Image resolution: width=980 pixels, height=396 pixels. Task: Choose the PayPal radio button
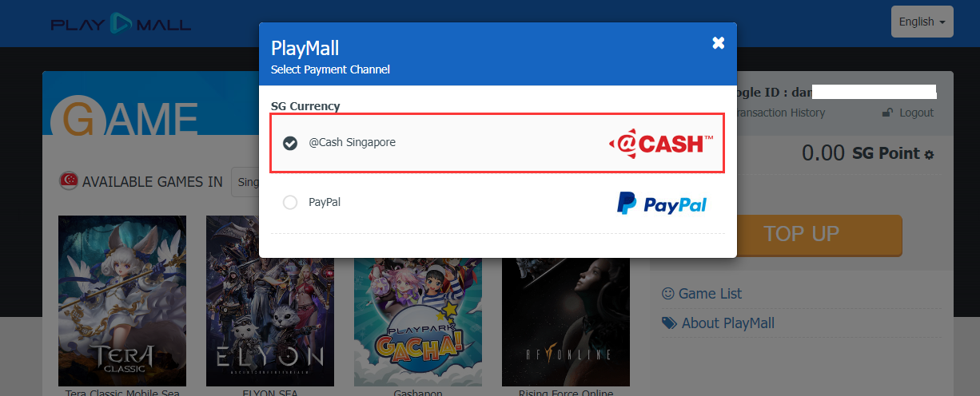pos(290,203)
